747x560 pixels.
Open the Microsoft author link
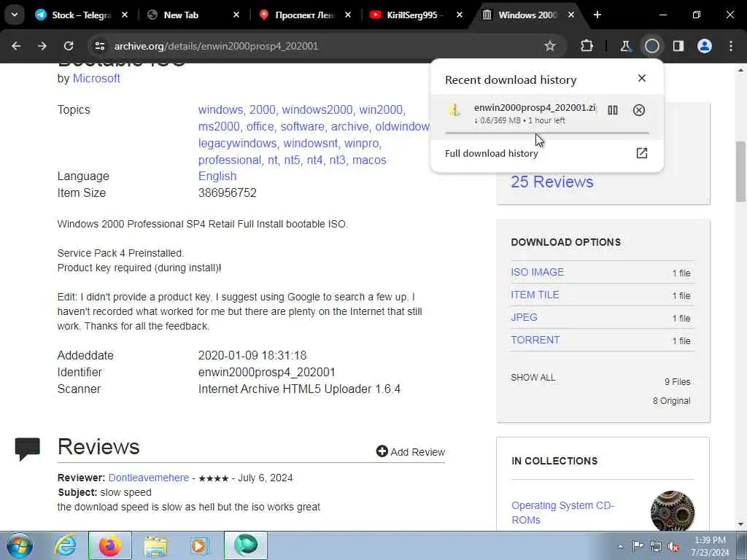point(96,79)
